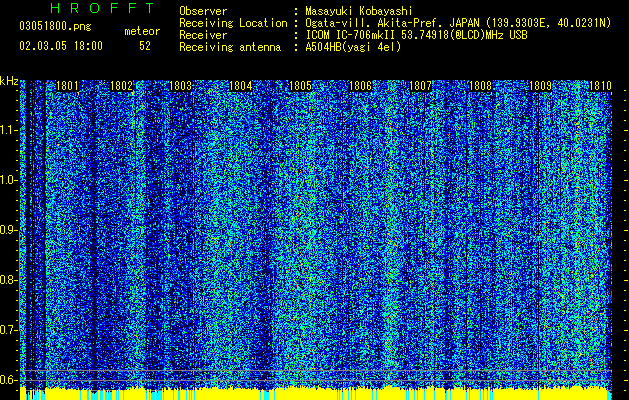
Task: Click the 0.6 kHz axis label
Action: 8,380
